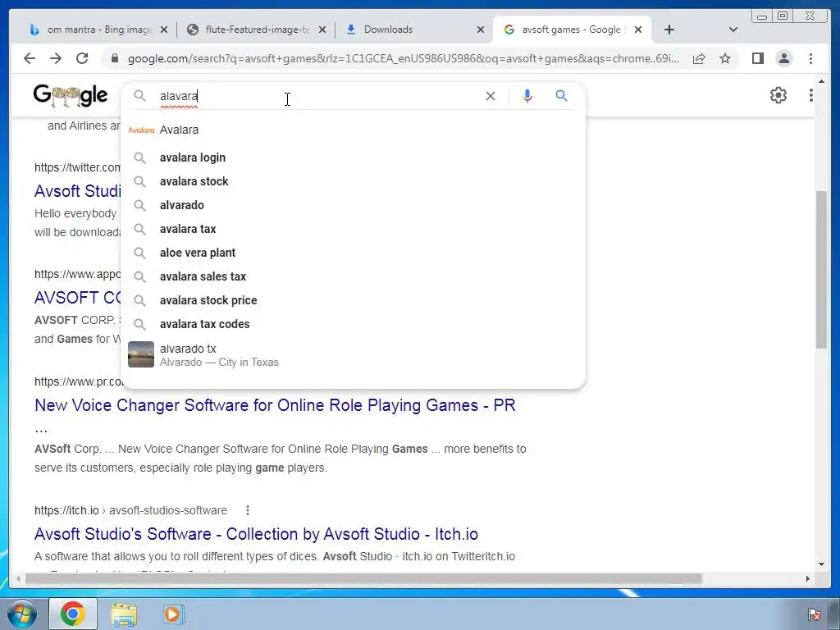The image size is (840, 630).
Task: Click the itch.io avsoft-studios-software URL
Action: coord(130,510)
